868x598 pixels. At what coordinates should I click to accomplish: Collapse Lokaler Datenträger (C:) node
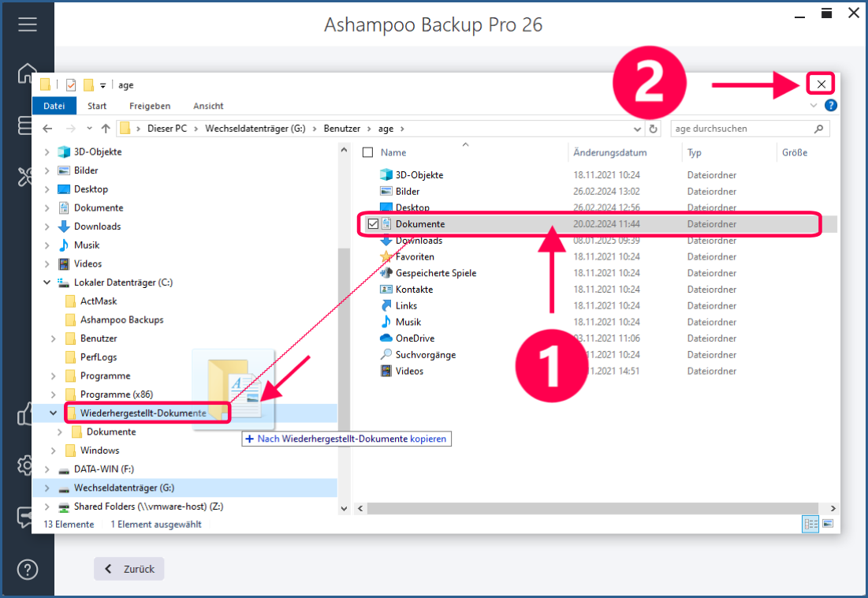tap(47, 282)
